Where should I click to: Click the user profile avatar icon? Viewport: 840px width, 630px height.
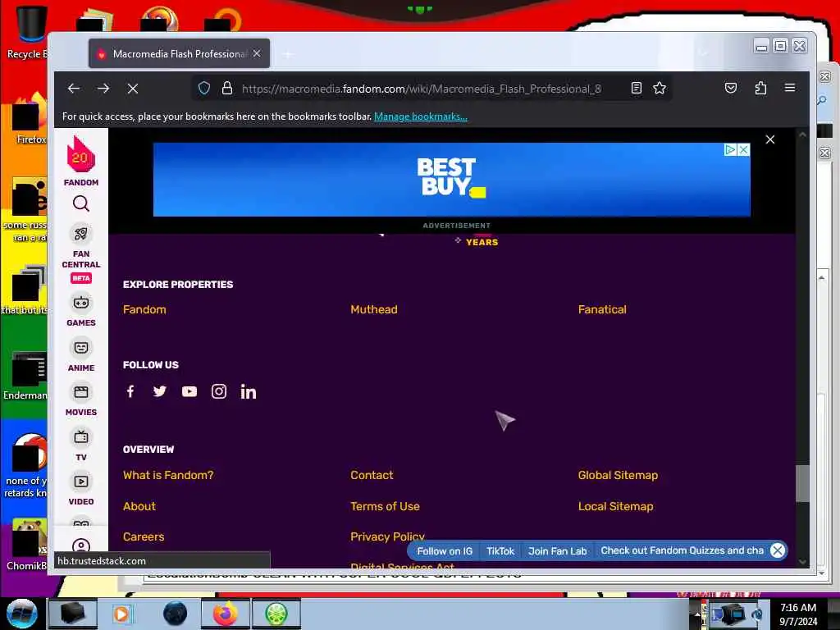[x=81, y=546]
